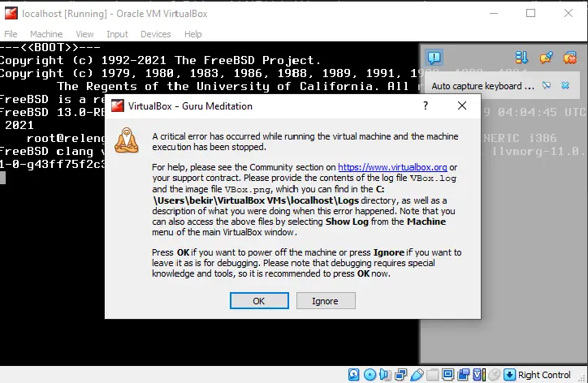Click the mouse integration status icon
This screenshot has width=588, height=383.
pos(495,374)
